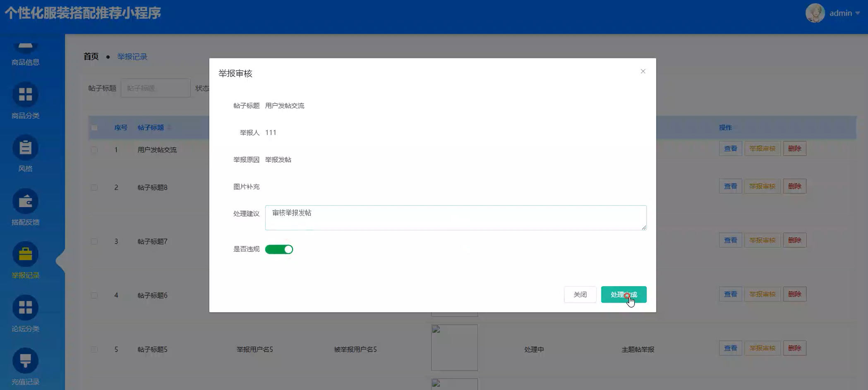Click 删除 for 帖子标题6 row
This screenshot has width=868, height=390.
coord(794,294)
